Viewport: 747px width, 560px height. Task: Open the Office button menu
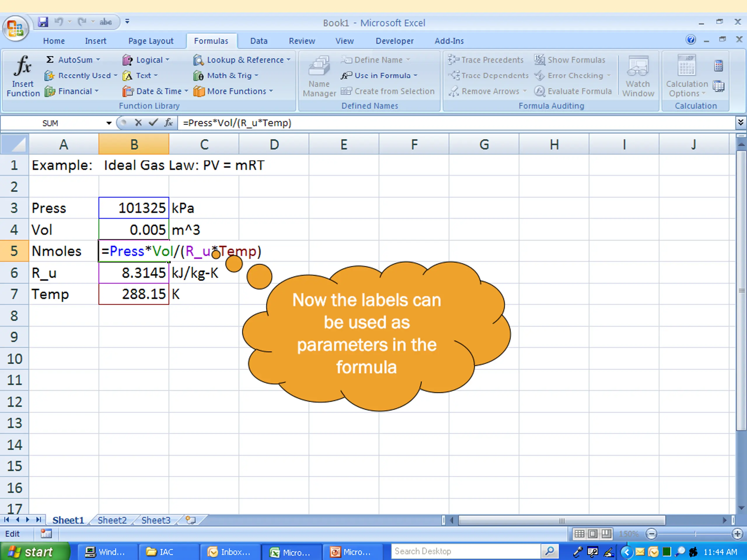click(15, 29)
